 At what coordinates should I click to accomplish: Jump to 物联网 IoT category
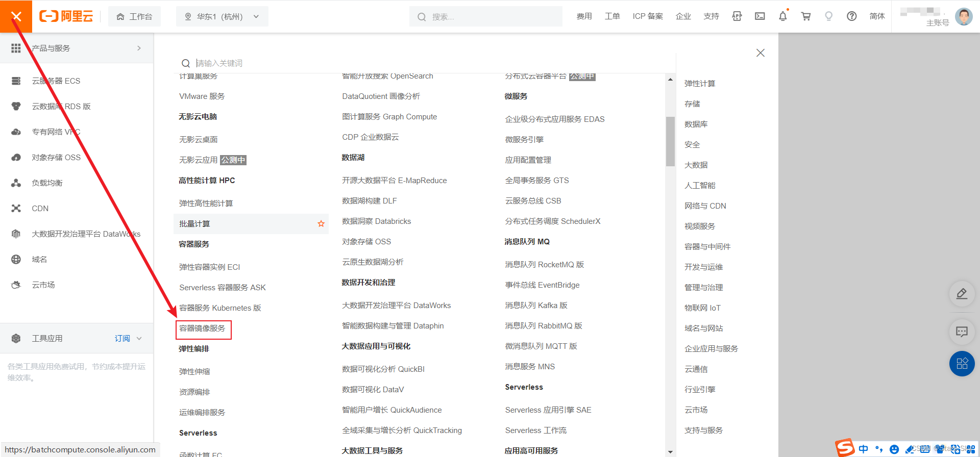pyautogui.click(x=702, y=308)
